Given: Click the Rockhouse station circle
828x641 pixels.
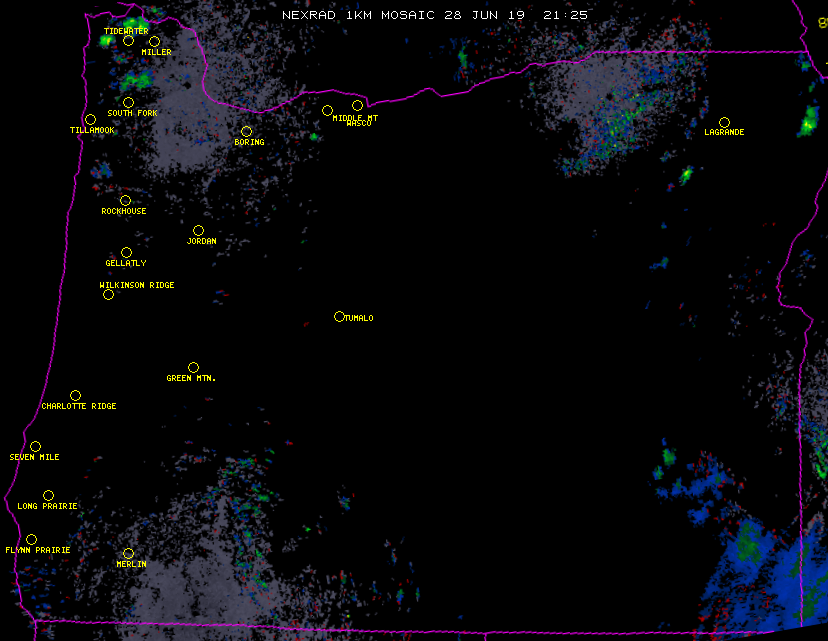Looking at the screenshot, I should 125,200.
